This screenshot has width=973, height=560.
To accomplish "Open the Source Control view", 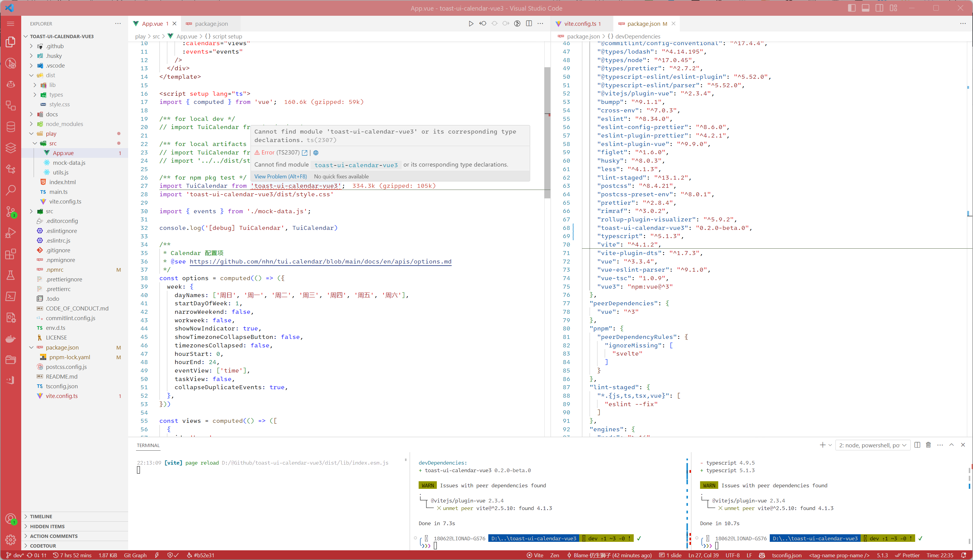I will pos(11,211).
